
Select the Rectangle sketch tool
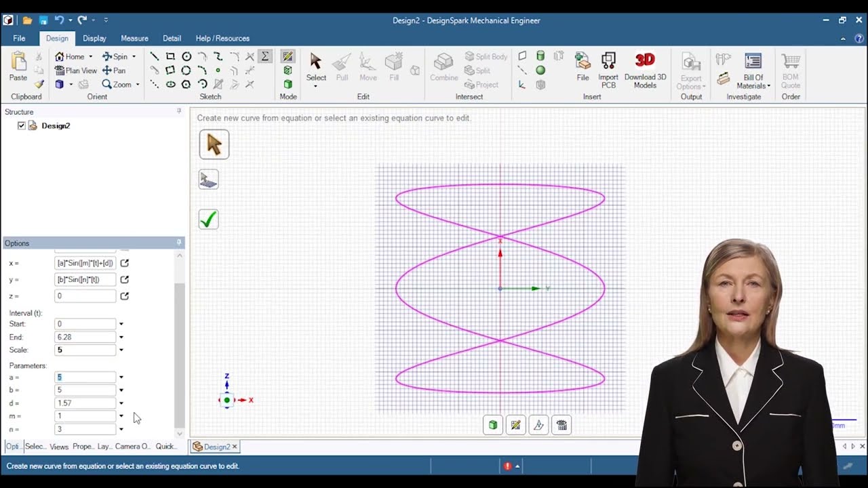pos(170,57)
